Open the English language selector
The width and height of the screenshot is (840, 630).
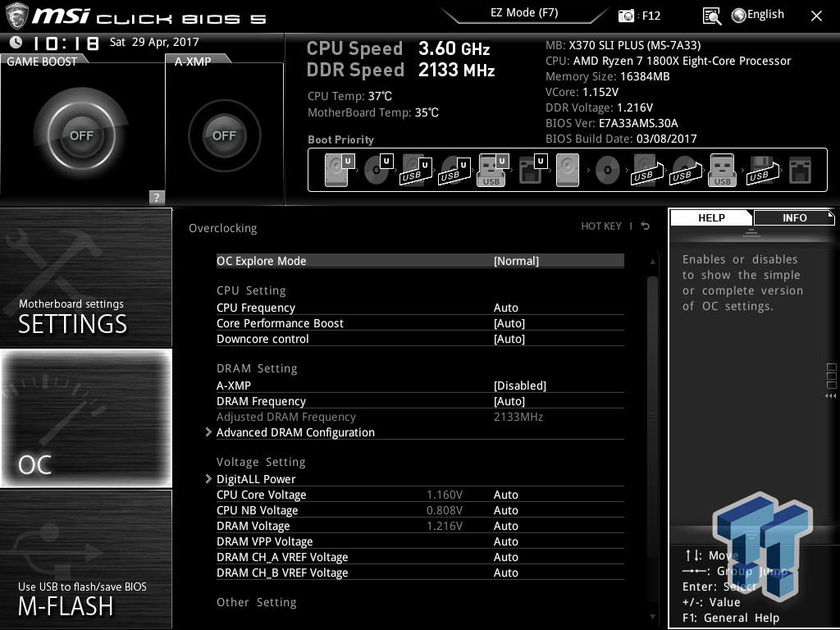(758, 15)
